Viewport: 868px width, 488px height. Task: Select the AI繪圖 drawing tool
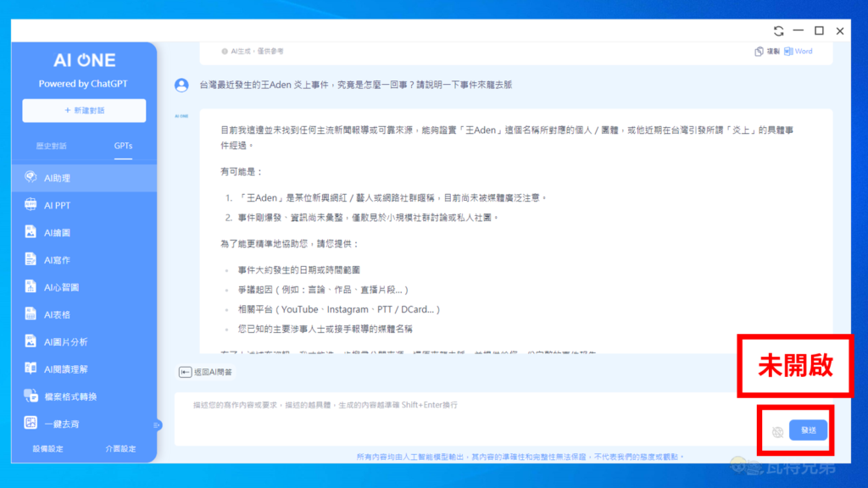58,232
